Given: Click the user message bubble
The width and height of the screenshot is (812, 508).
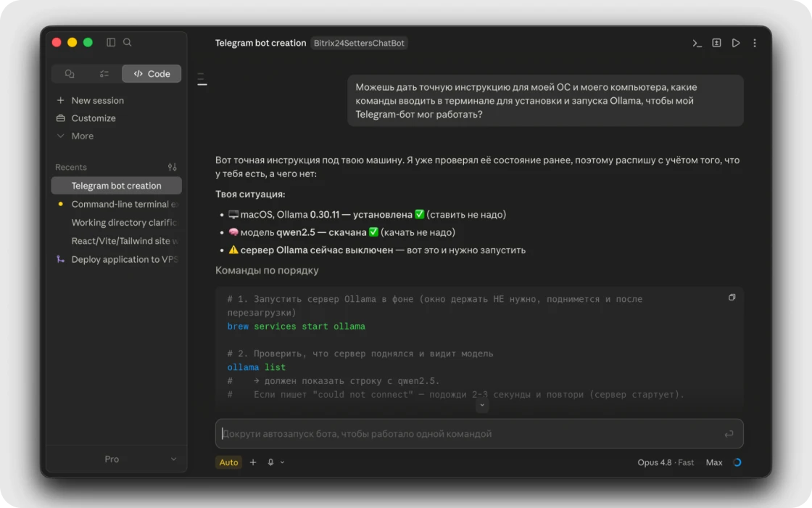Looking at the screenshot, I should coord(545,101).
